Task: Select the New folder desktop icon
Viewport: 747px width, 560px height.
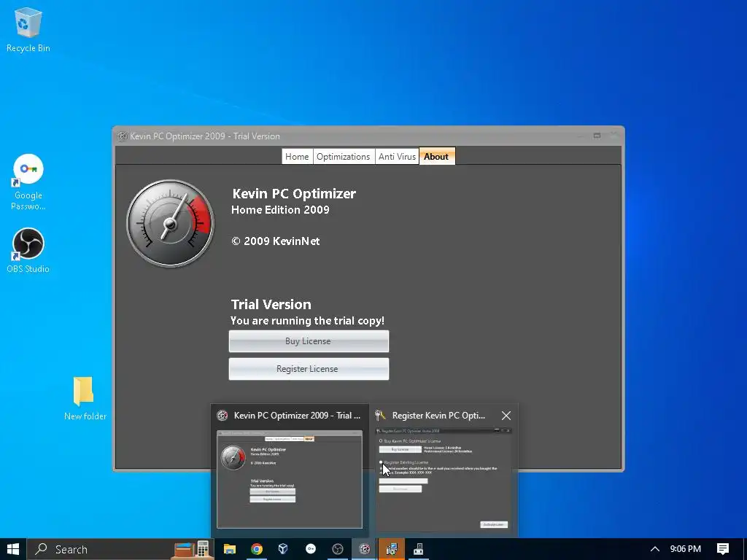Action: 85,399
